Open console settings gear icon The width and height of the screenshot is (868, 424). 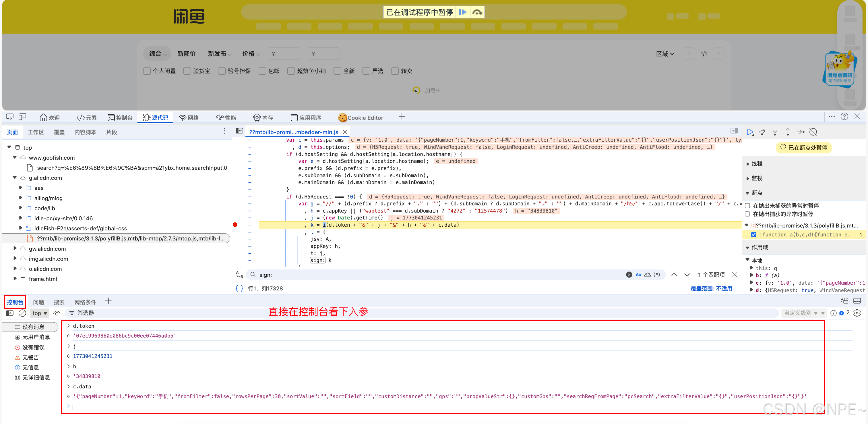click(857, 313)
